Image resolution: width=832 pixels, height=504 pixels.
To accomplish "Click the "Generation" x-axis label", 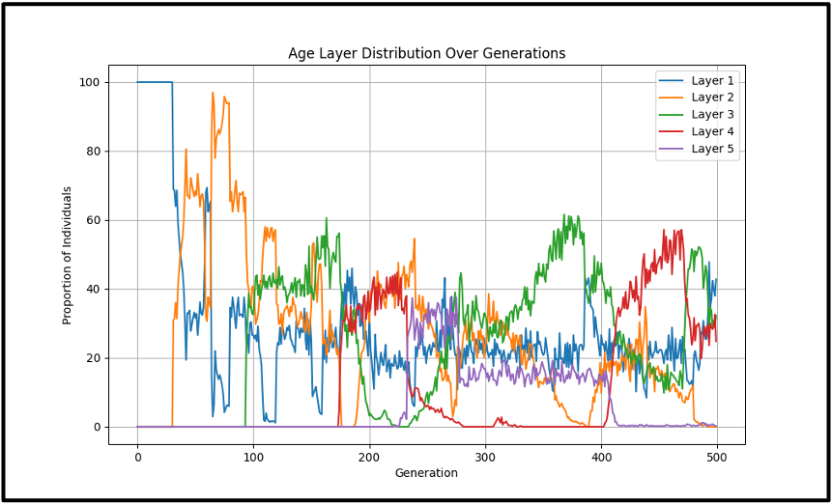I will tap(426, 473).
